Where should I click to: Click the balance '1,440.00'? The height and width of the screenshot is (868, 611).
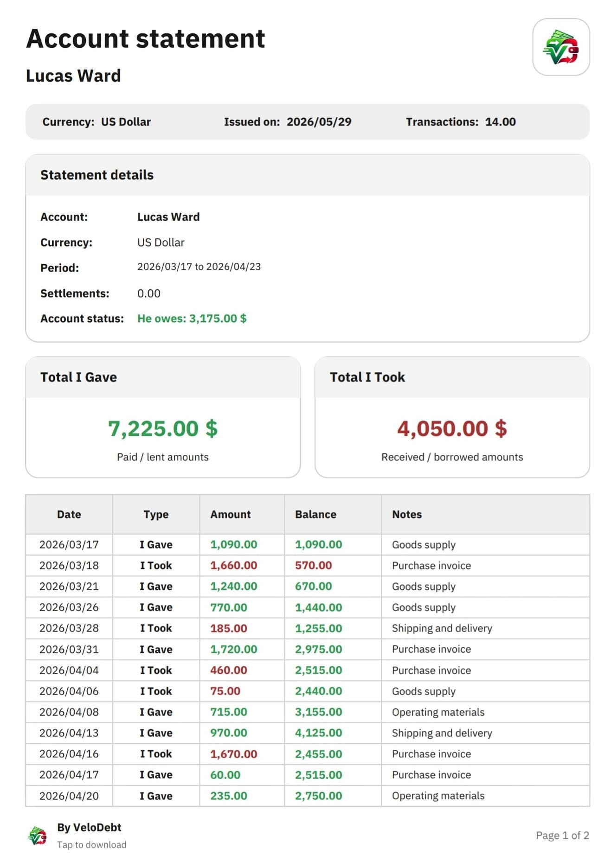pos(319,607)
